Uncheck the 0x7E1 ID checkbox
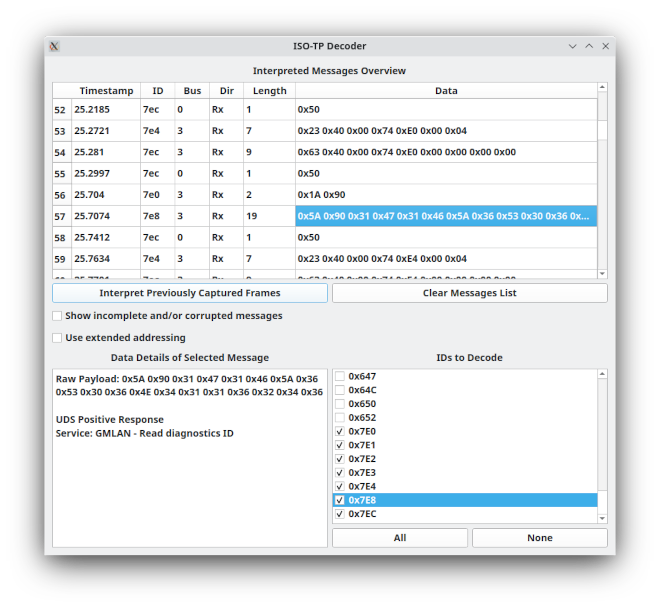660x608 pixels. pyautogui.click(x=340, y=445)
